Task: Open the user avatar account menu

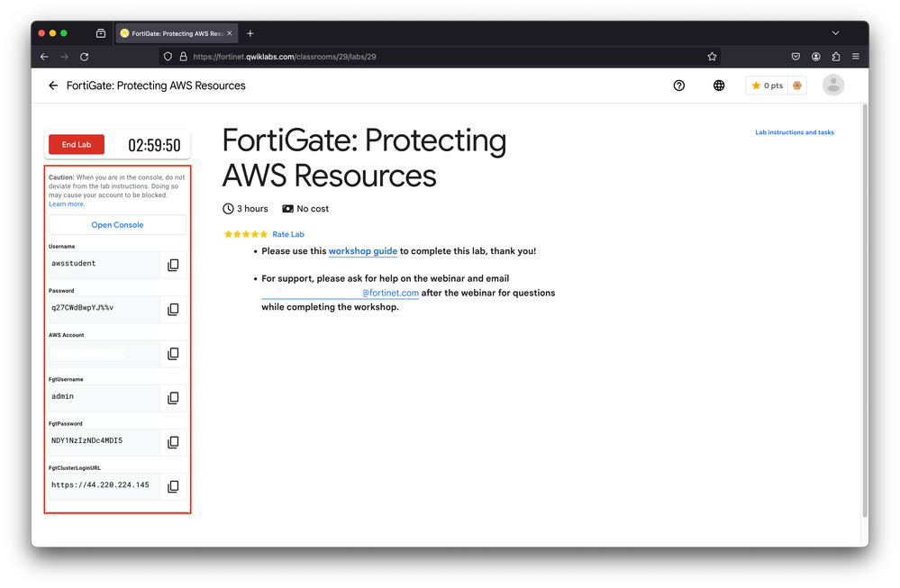Action: (833, 86)
